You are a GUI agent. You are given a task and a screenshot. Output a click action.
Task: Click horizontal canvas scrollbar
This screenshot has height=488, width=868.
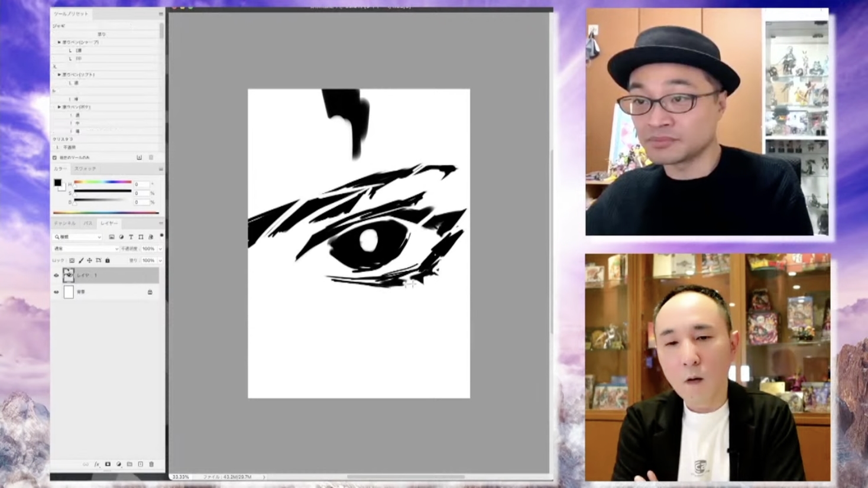coord(406,477)
